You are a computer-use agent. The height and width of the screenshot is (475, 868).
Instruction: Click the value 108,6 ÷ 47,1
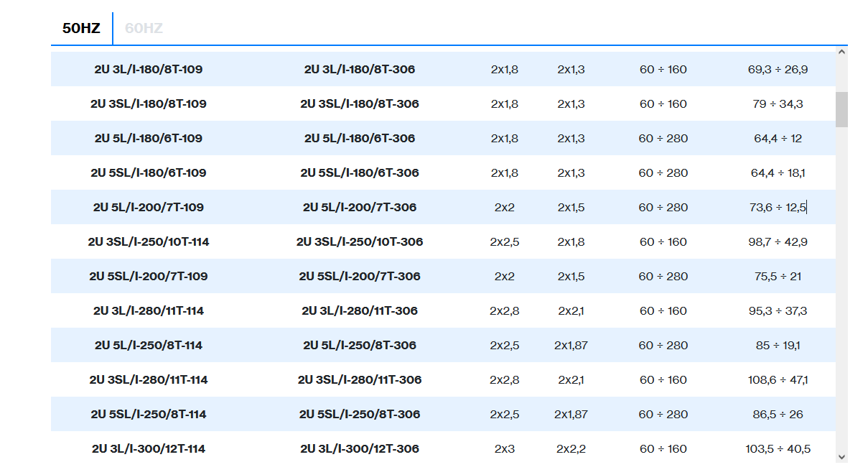(778, 380)
